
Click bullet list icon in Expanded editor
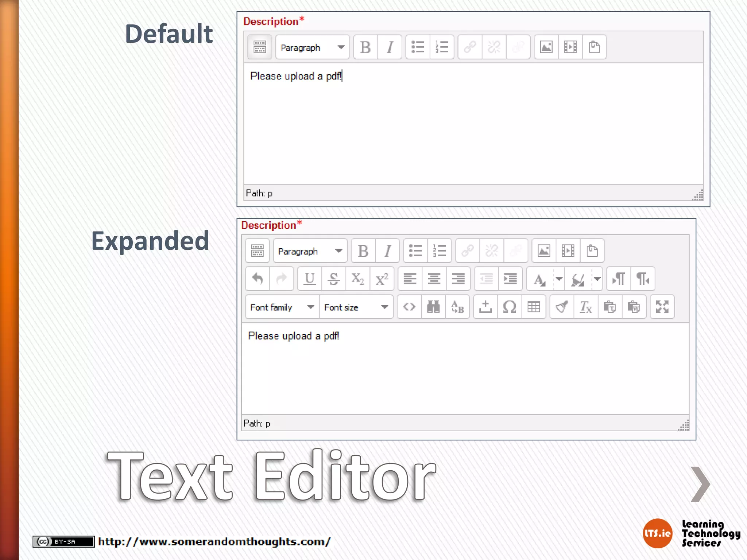(415, 251)
